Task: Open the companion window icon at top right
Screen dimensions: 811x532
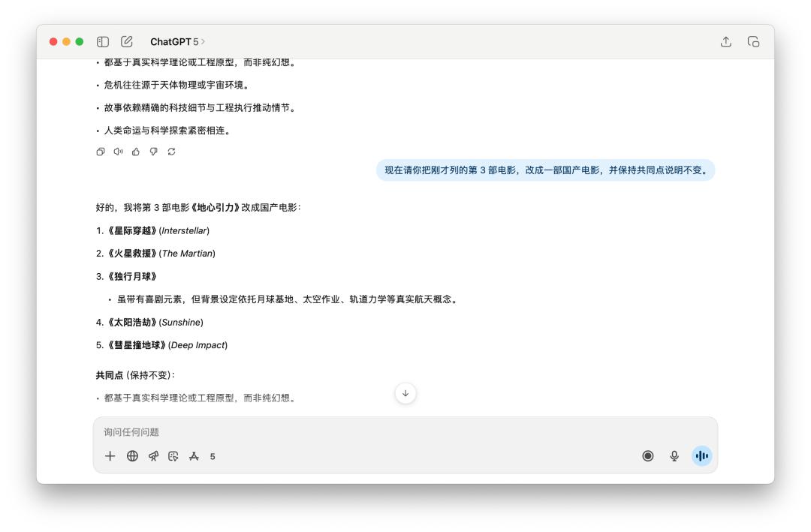Action: pos(753,42)
